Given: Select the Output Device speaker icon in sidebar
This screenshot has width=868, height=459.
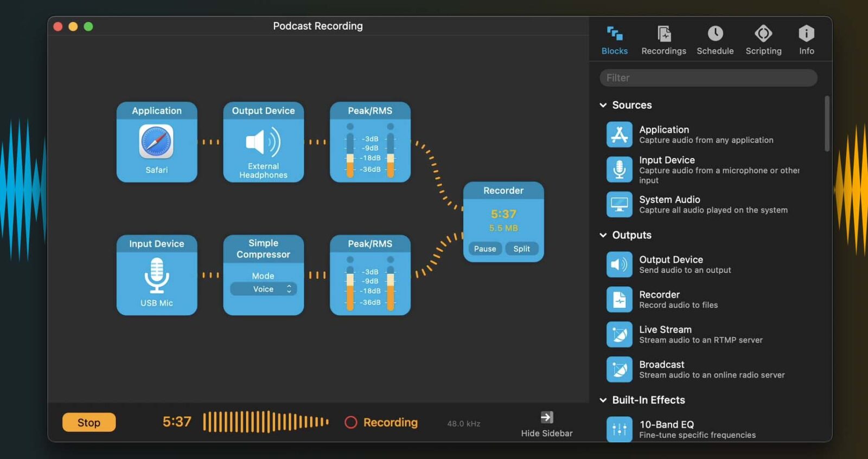Looking at the screenshot, I should [x=619, y=264].
